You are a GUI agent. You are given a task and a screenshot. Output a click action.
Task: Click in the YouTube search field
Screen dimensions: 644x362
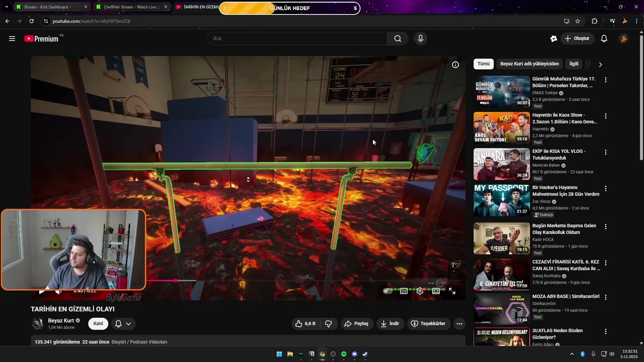(297, 39)
